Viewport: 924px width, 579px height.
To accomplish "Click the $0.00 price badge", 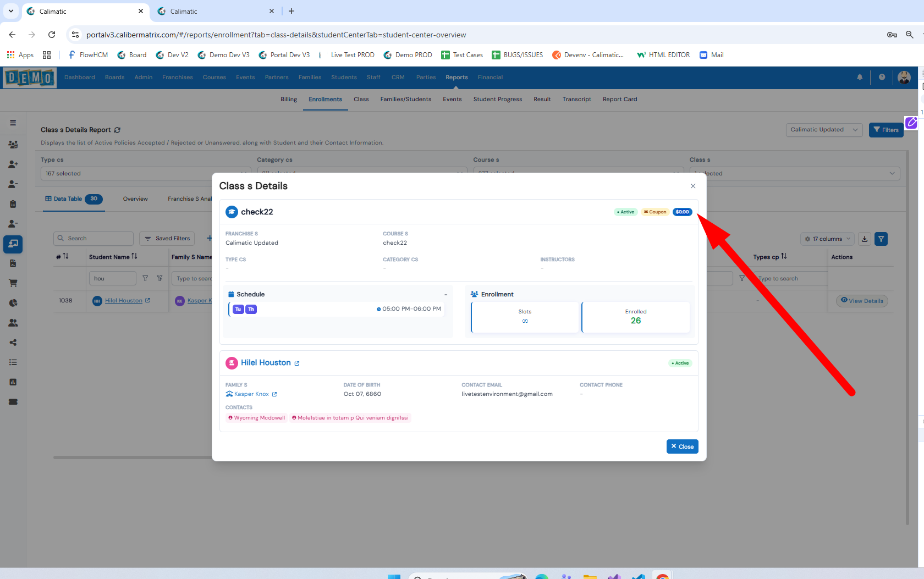I will click(682, 212).
